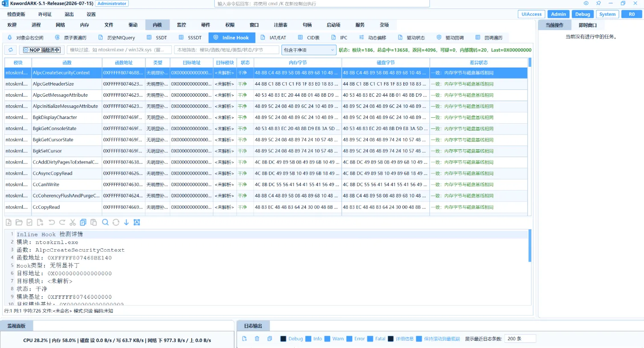Screen dimensions: 644x348
Task: Switch to the 驱动 main tab
Action: [133, 25]
